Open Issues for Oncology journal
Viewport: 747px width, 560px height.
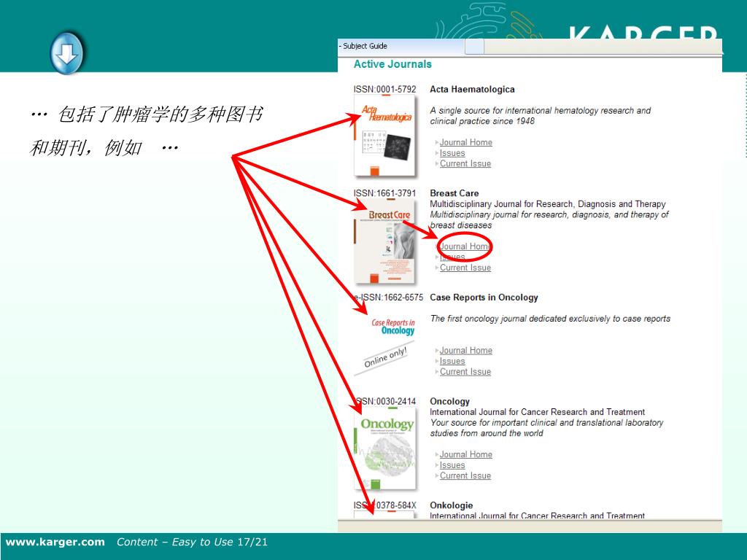tap(452, 465)
